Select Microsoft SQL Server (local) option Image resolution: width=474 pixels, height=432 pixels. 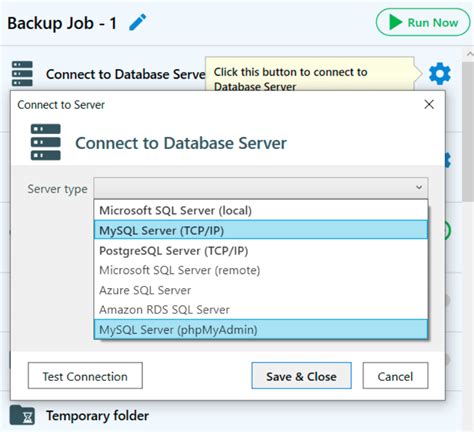(261, 210)
